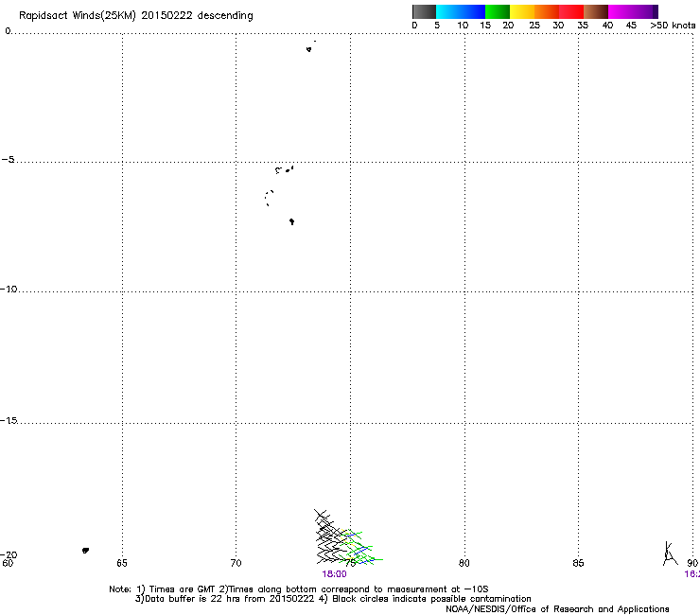Click the red 30-35 knots color band
The image size is (700, 615).
(x=571, y=11)
